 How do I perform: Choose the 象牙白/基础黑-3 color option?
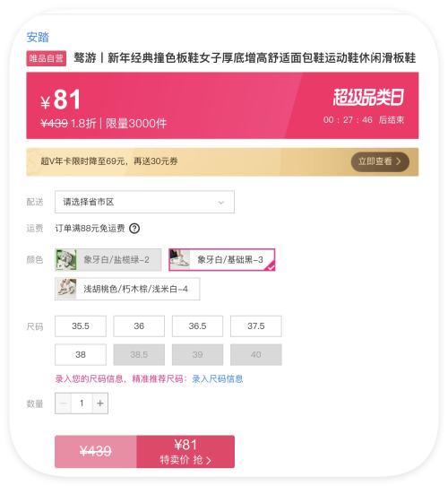click(x=222, y=260)
